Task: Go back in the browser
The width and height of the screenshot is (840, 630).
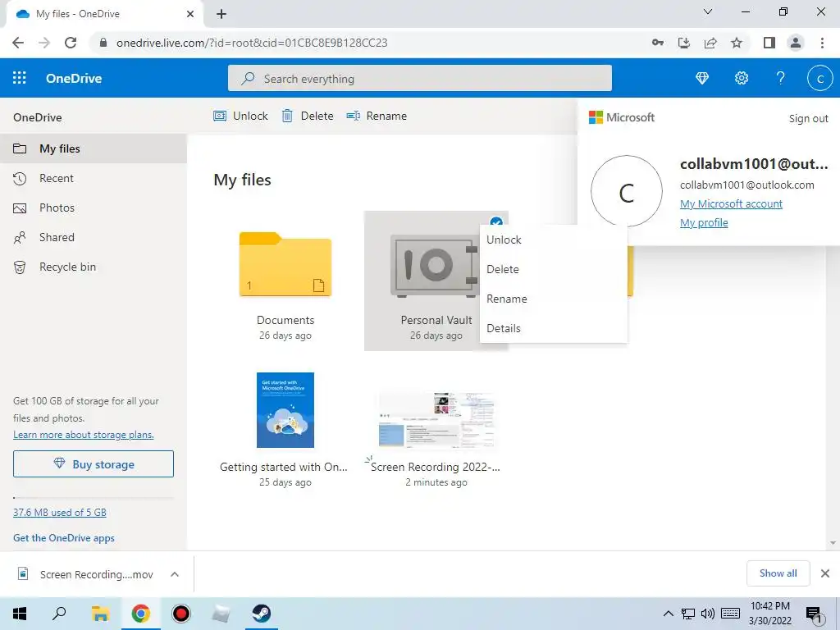Action: point(18,43)
